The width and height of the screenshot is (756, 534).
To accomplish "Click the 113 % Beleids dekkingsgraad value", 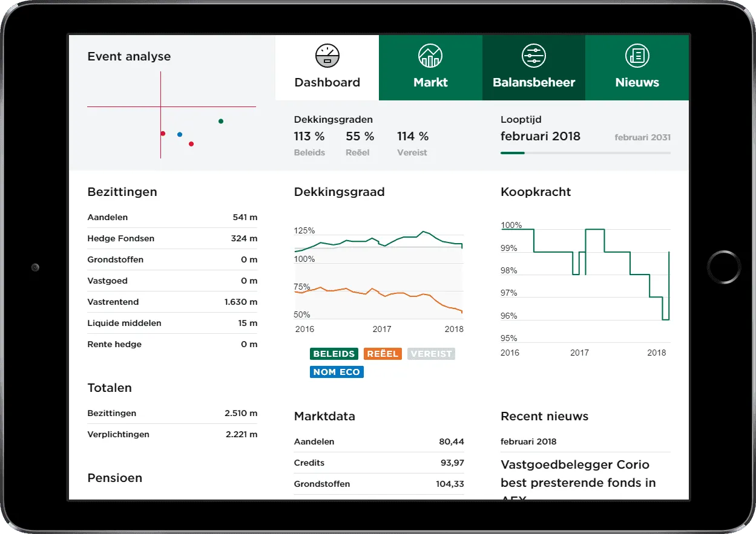I will [309, 137].
